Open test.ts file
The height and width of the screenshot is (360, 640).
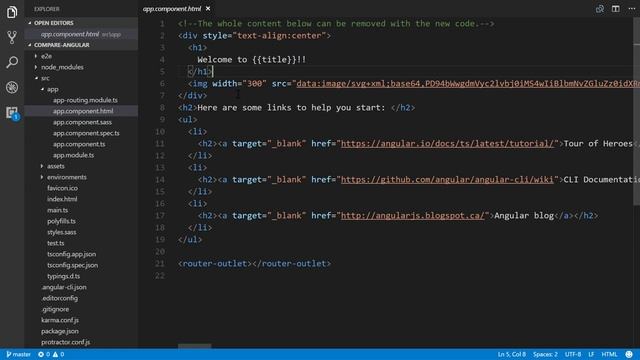click(x=56, y=243)
